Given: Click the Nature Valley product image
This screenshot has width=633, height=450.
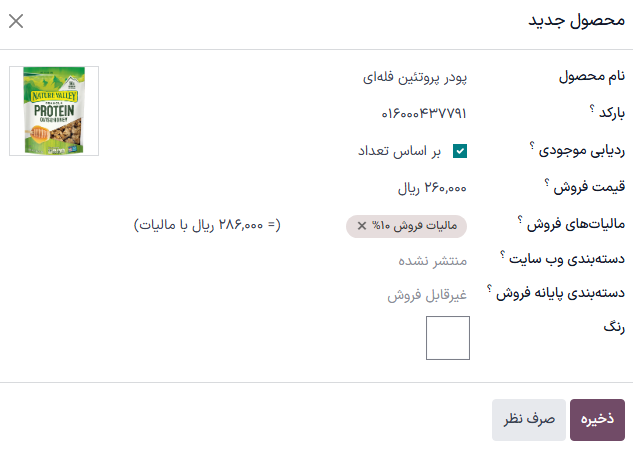Looking at the screenshot, I should [54, 111].
